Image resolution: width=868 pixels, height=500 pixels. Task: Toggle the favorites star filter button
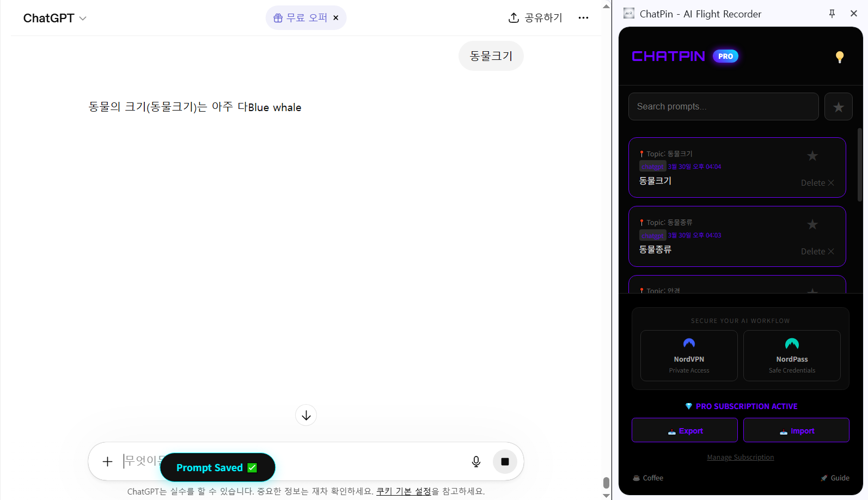pos(839,107)
